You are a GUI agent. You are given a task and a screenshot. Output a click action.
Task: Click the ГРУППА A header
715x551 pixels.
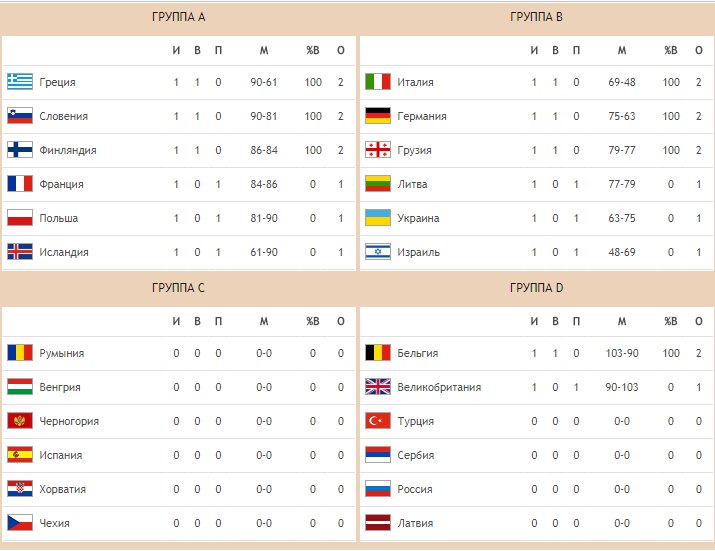tap(179, 17)
